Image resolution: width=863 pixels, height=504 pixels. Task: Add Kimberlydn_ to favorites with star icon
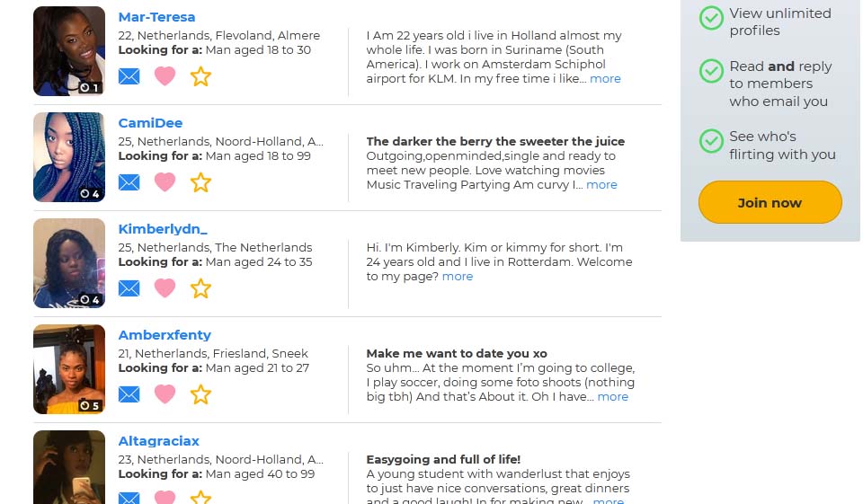[200, 288]
